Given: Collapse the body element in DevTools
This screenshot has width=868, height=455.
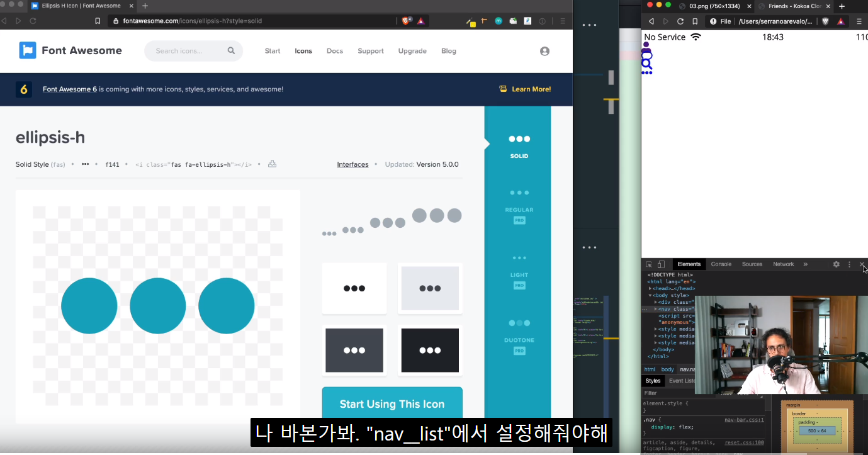Looking at the screenshot, I should click(651, 295).
